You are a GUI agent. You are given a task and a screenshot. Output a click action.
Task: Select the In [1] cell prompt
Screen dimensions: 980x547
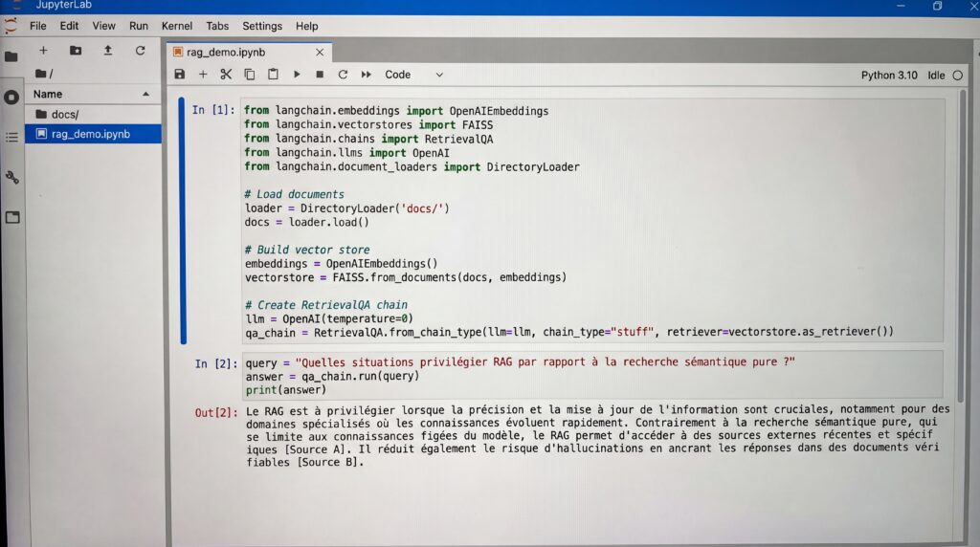[212, 110]
